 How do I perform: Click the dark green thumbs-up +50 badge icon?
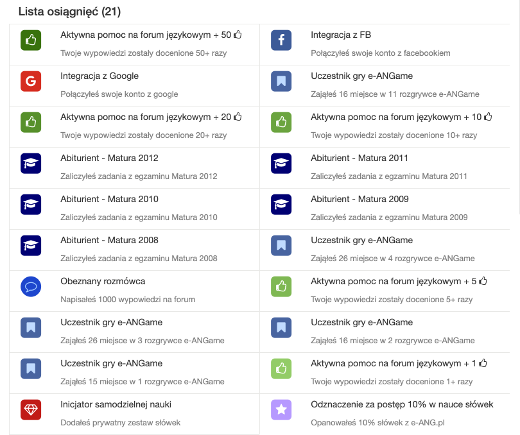[31, 40]
